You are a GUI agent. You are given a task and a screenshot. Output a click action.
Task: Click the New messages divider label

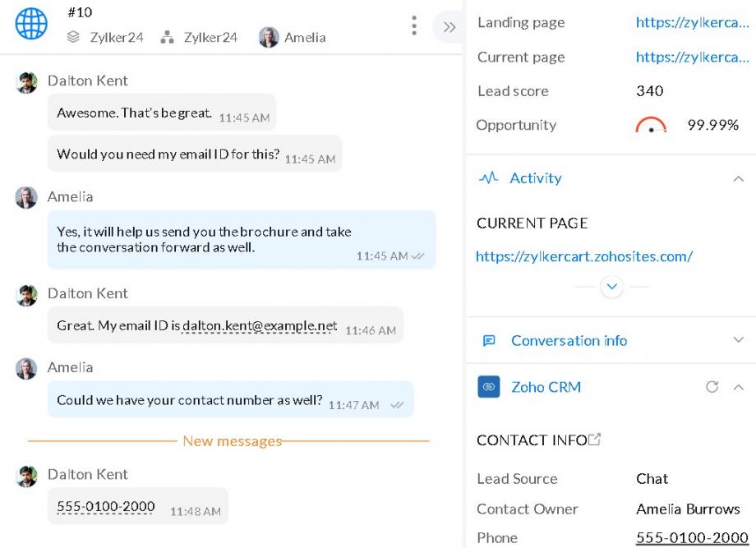pos(232,441)
